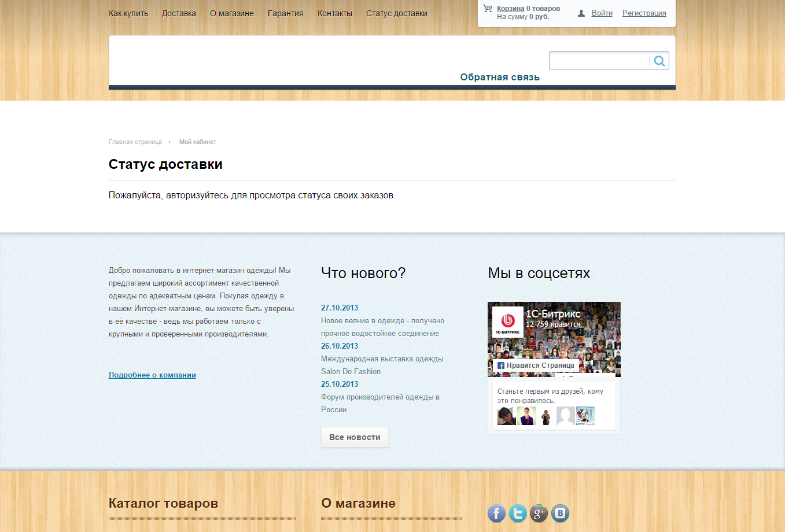Open VKontakte via the footer icon

tap(559, 513)
